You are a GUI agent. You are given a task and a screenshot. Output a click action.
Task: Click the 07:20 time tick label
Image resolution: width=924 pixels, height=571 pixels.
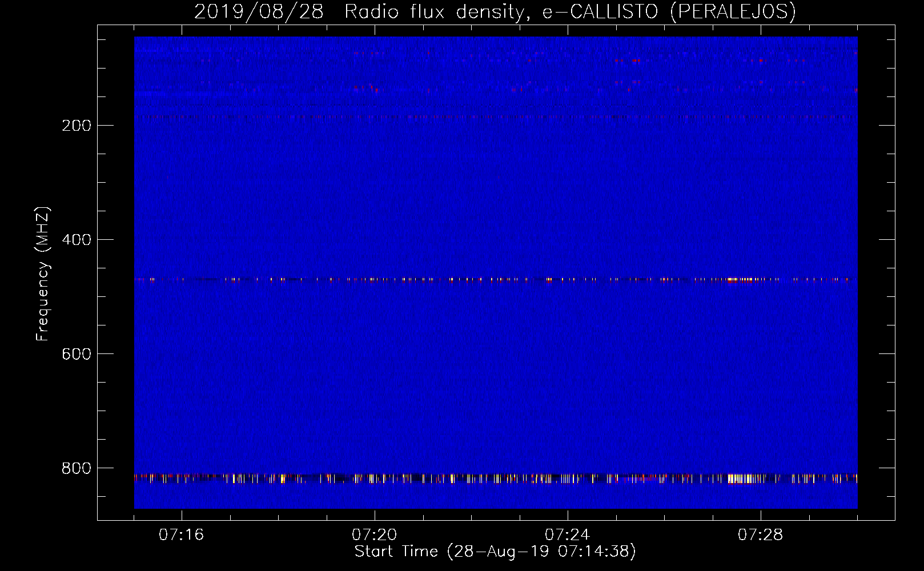tap(375, 535)
